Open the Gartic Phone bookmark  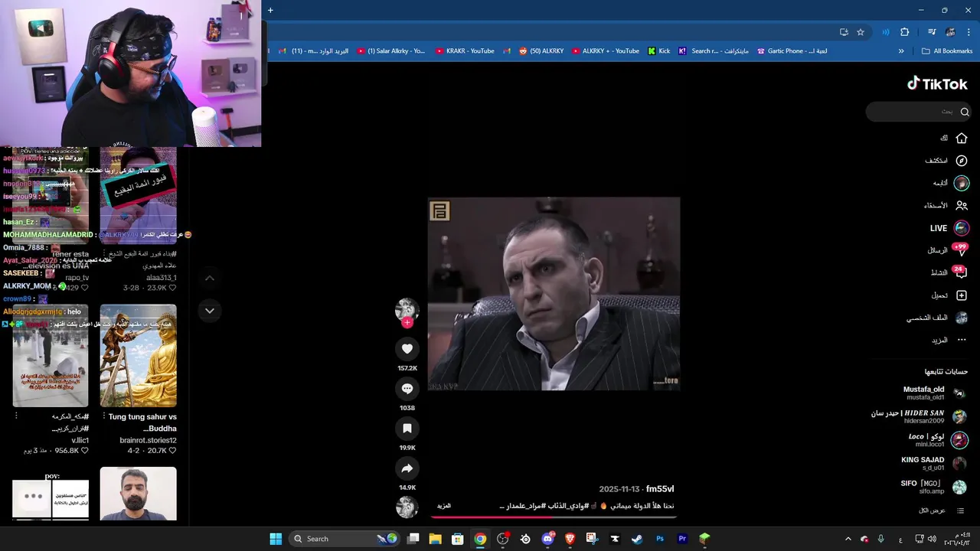coord(792,51)
